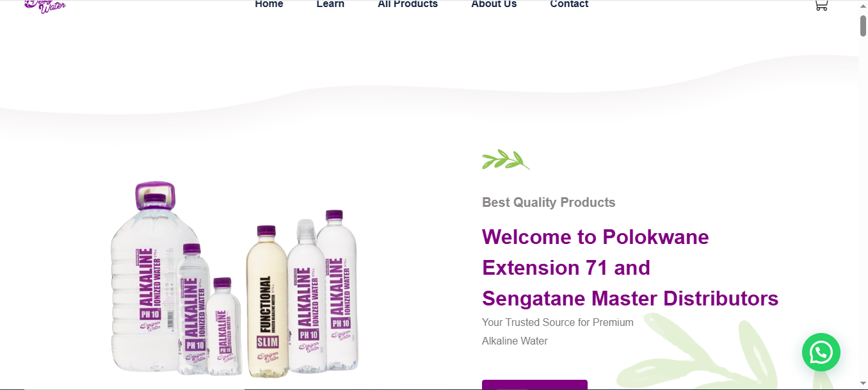Click the purple button below Alkaline Water text
868x390 pixels.
click(x=534, y=385)
